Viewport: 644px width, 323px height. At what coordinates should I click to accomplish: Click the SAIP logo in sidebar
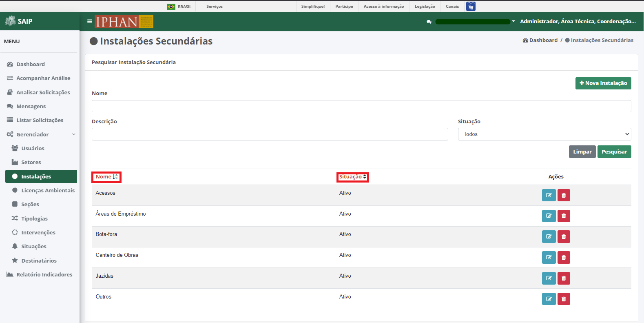[18, 21]
